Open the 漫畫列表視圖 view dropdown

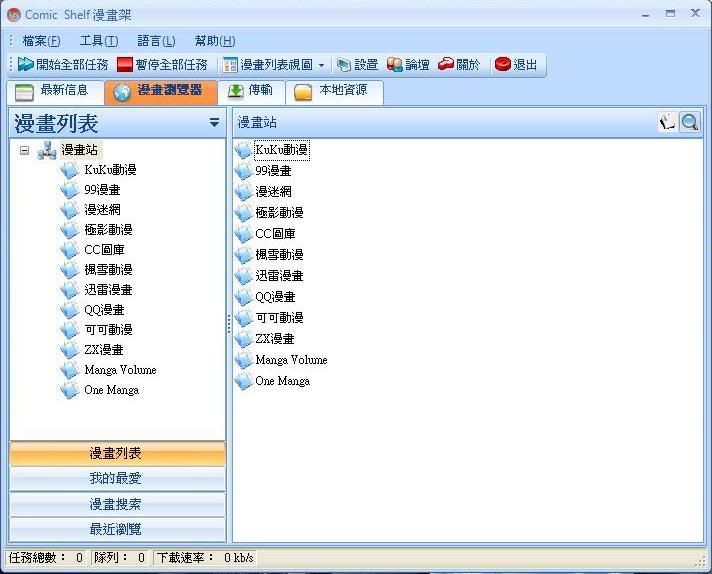coord(321,65)
